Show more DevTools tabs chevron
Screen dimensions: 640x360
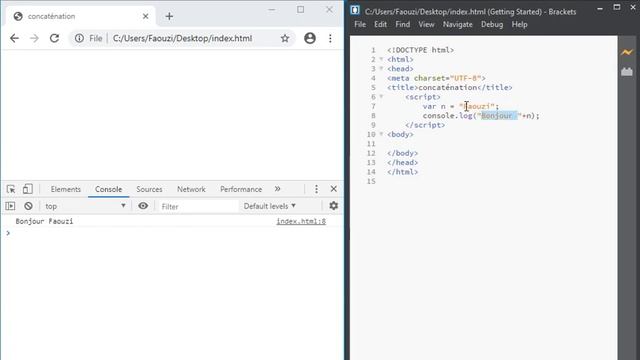278,189
